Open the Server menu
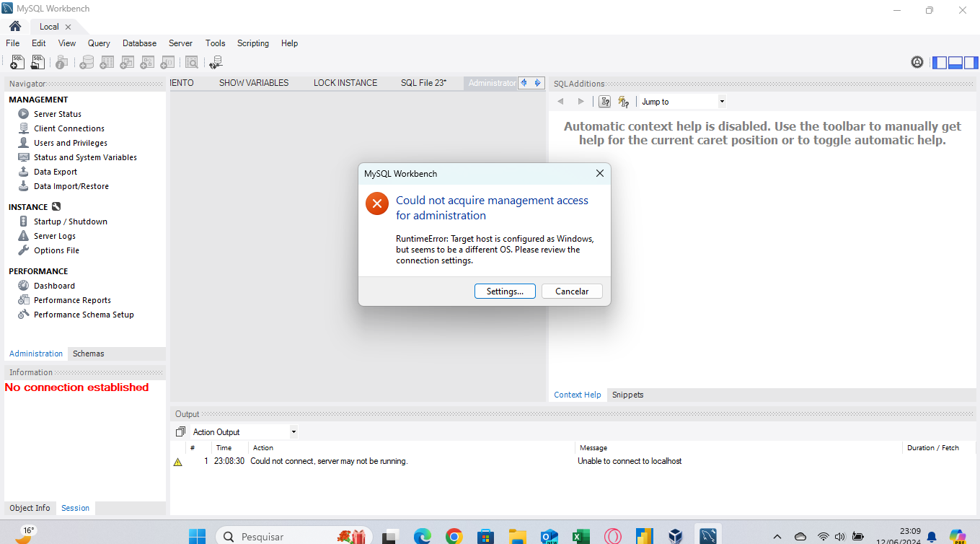This screenshot has width=980, height=544. (180, 43)
